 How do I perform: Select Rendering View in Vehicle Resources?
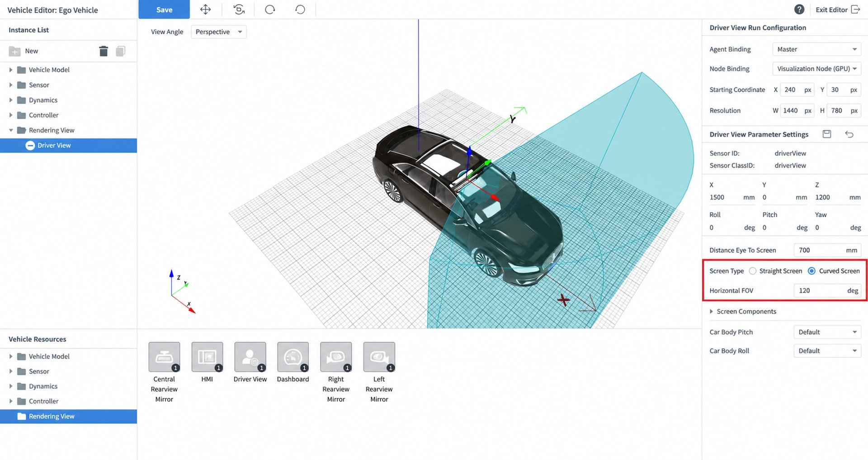(x=68, y=416)
